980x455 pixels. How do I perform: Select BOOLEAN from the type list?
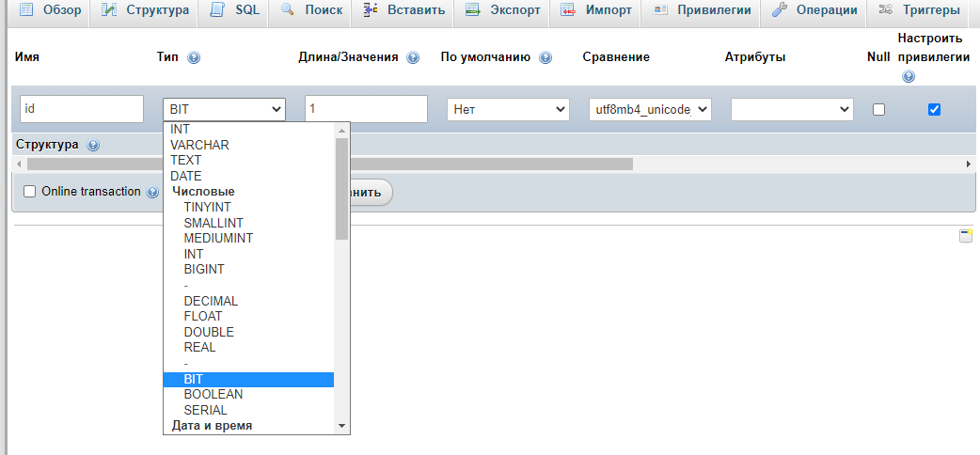213,395
